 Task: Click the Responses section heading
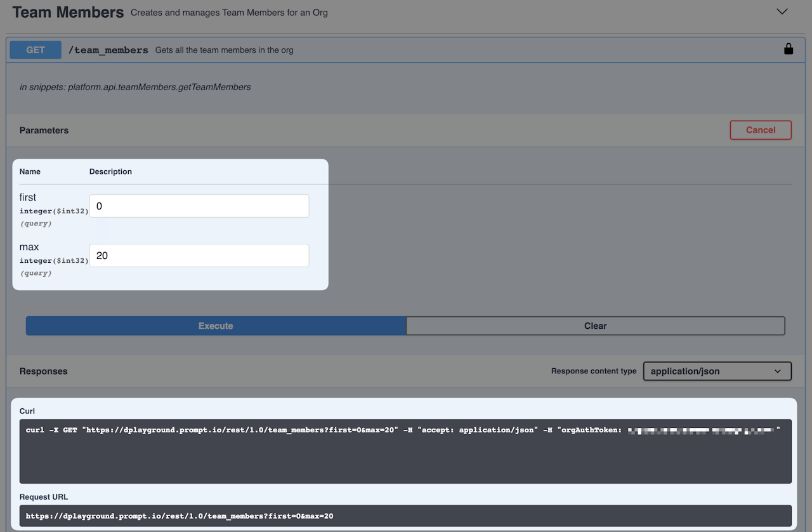[x=43, y=371]
